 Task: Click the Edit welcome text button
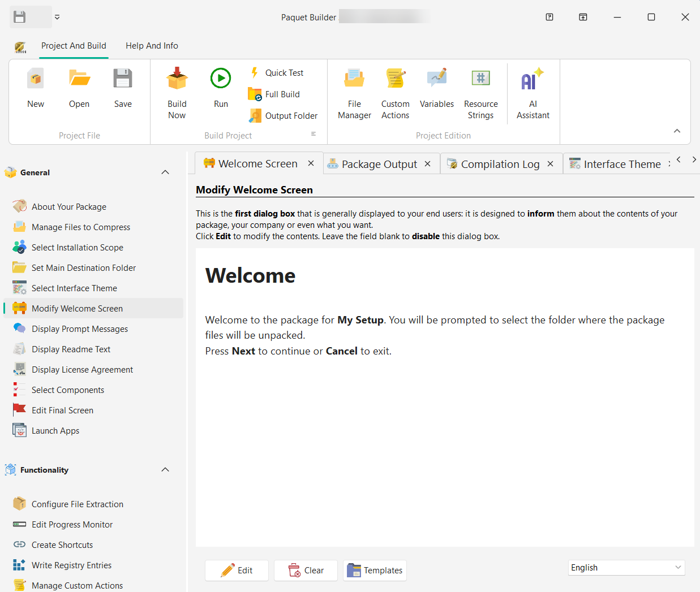point(237,571)
